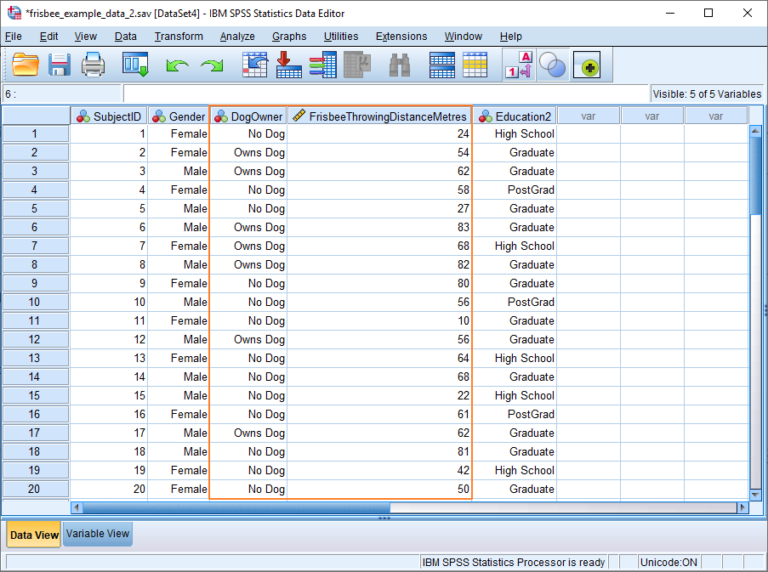Open the View menu
Viewport: 768px width, 572px height.
(86, 36)
